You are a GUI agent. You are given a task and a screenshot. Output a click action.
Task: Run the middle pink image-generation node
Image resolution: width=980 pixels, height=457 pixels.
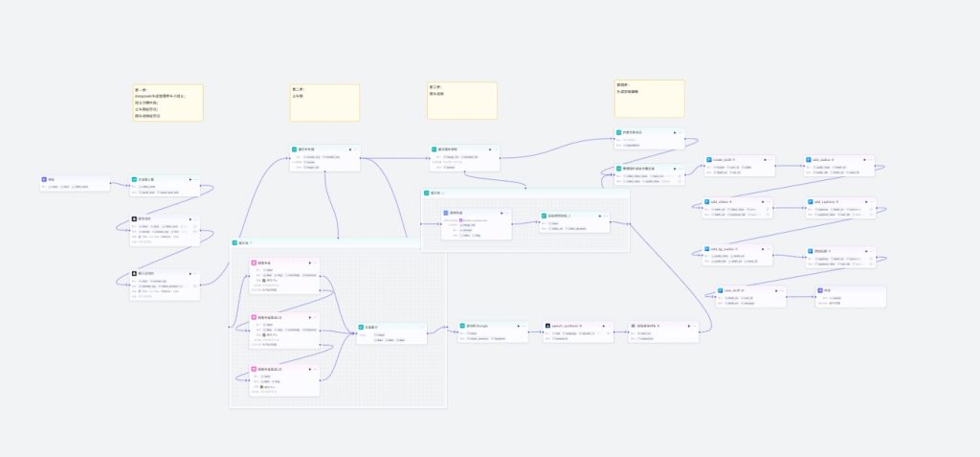point(309,317)
